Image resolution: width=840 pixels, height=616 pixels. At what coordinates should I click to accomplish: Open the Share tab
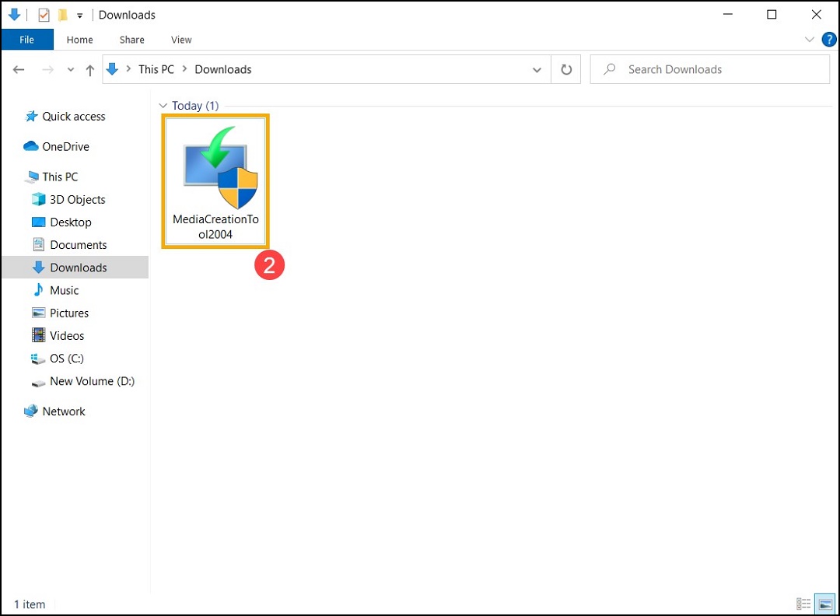[131, 39]
